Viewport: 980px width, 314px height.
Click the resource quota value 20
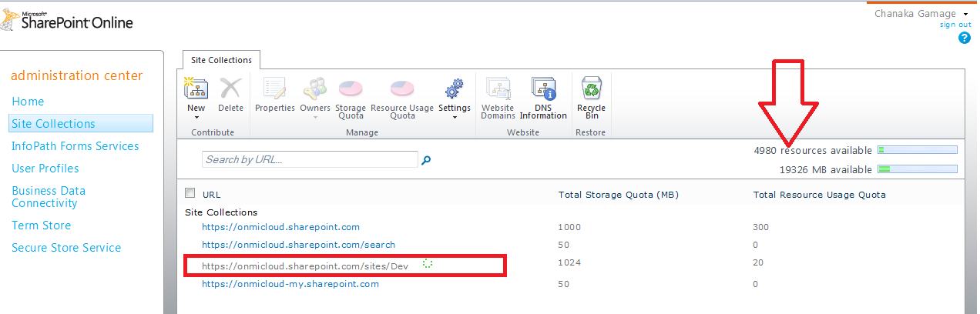[x=758, y=262]
